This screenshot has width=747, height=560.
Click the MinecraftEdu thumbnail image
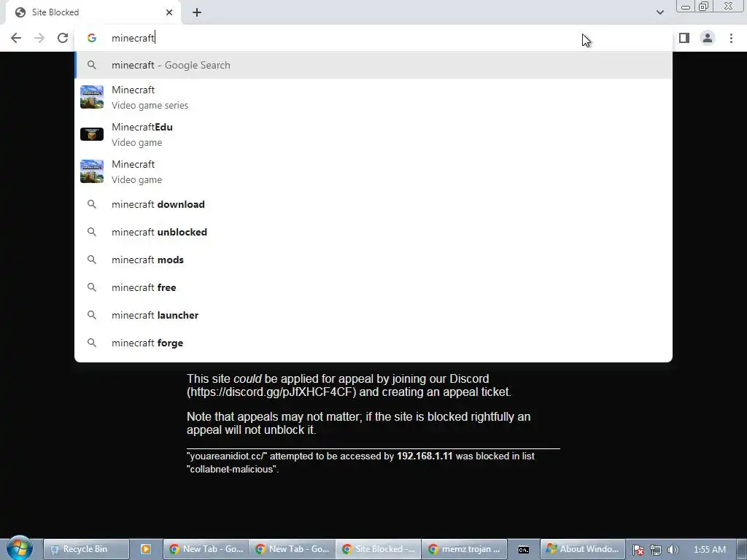click(x=92, y=134)
